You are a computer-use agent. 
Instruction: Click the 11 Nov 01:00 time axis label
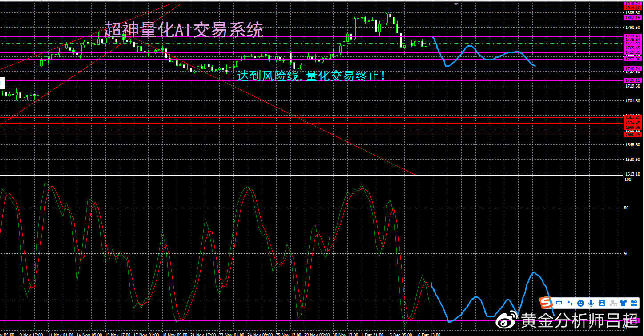pos(61,334)
